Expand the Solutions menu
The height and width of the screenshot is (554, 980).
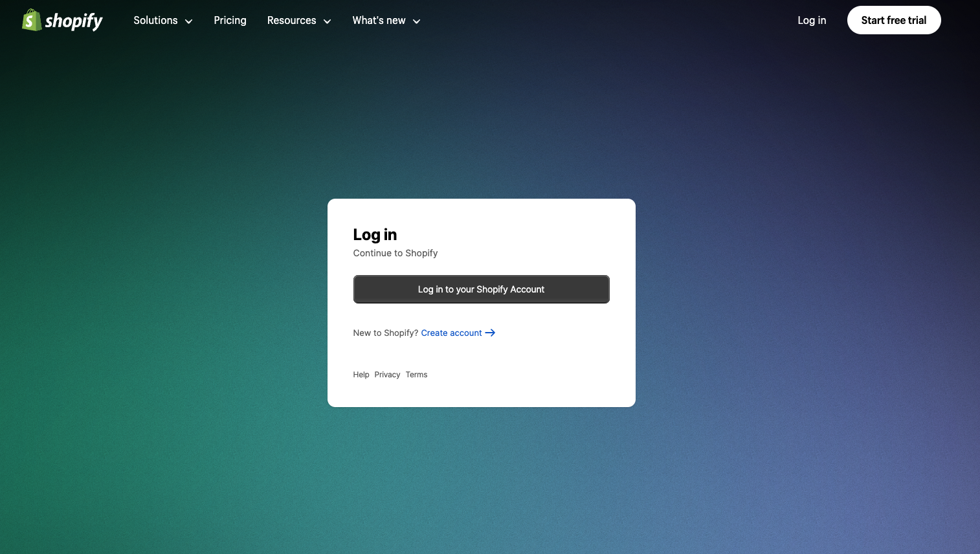point(163,21)
